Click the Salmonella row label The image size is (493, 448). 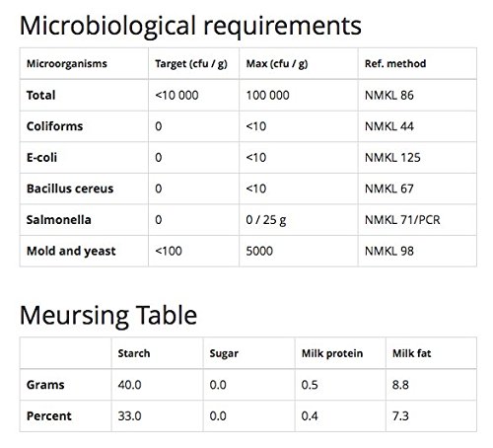click(59, 220)
